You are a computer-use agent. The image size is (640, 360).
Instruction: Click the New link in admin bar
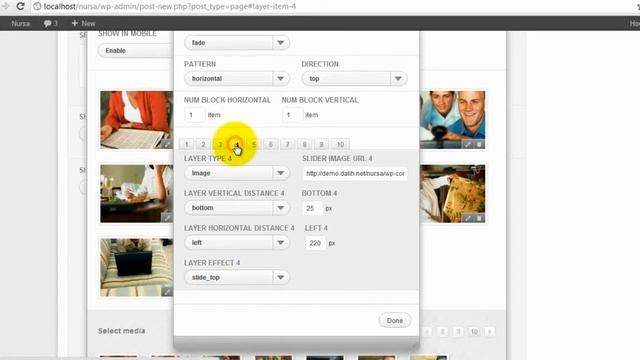point(83,23)
